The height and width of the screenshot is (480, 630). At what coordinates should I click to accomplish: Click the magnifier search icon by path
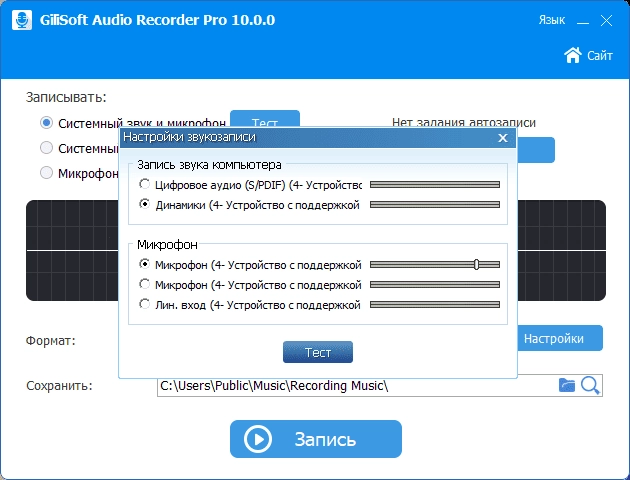click(590, 386)
